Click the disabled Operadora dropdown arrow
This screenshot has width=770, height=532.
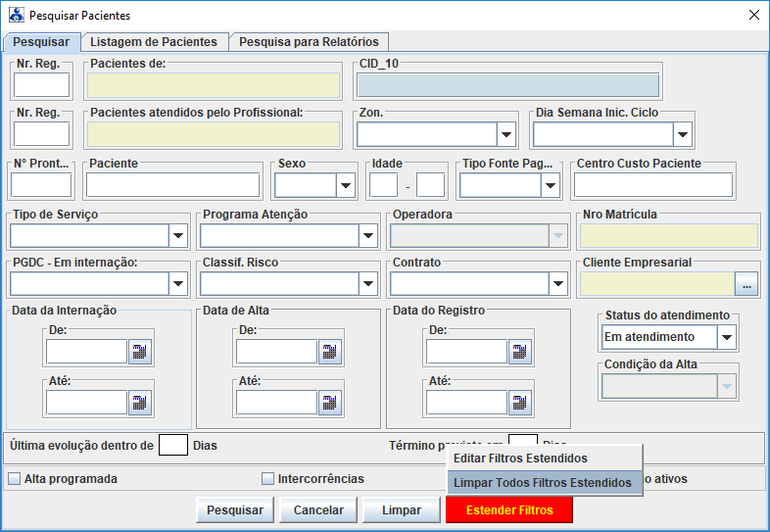[558, 236]
